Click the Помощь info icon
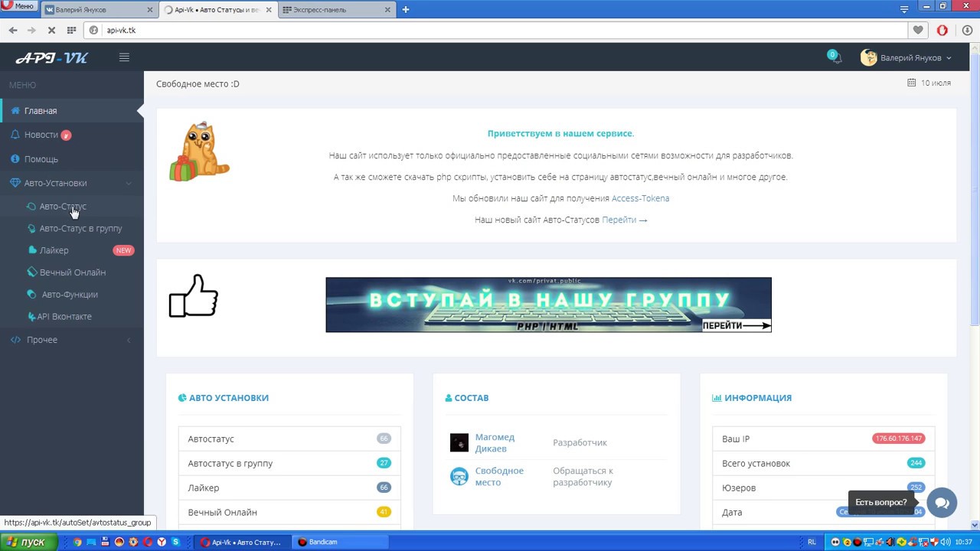 tap(15, 159)
